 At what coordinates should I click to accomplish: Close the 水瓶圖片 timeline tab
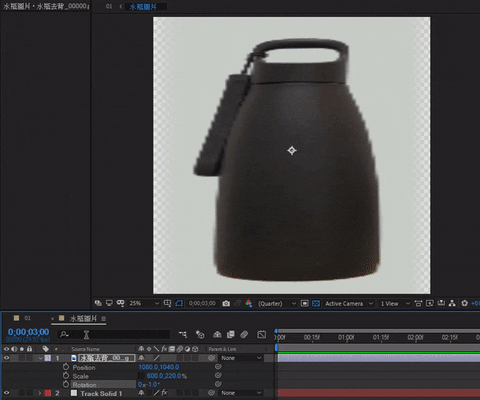53,319
